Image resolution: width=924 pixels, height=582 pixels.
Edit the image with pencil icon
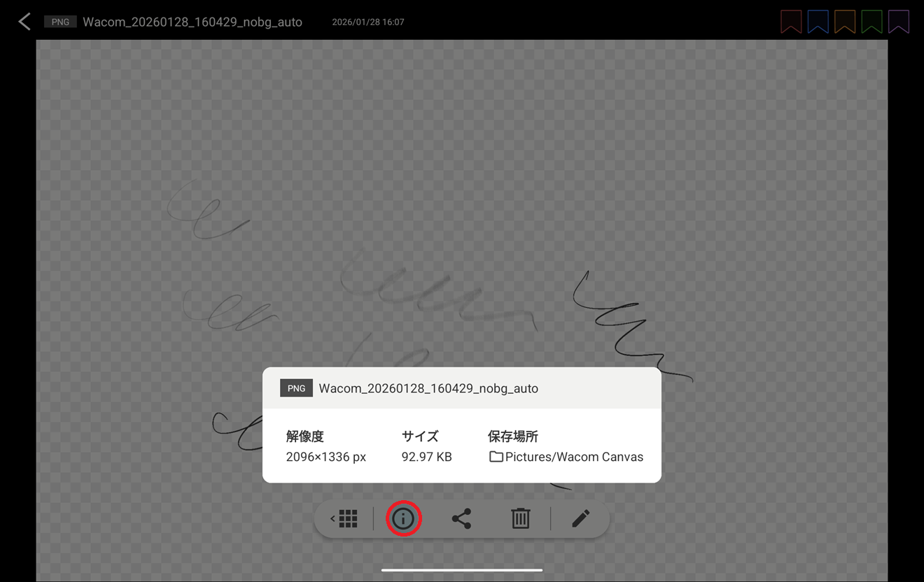click(x=580, y=518)
